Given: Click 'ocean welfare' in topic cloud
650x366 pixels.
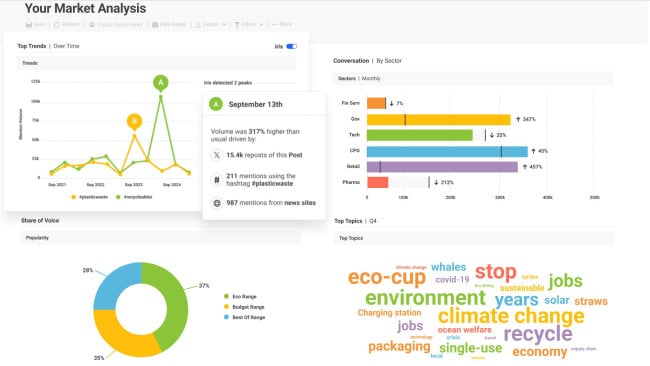Looking at the screenshot, I should [465, 330].
